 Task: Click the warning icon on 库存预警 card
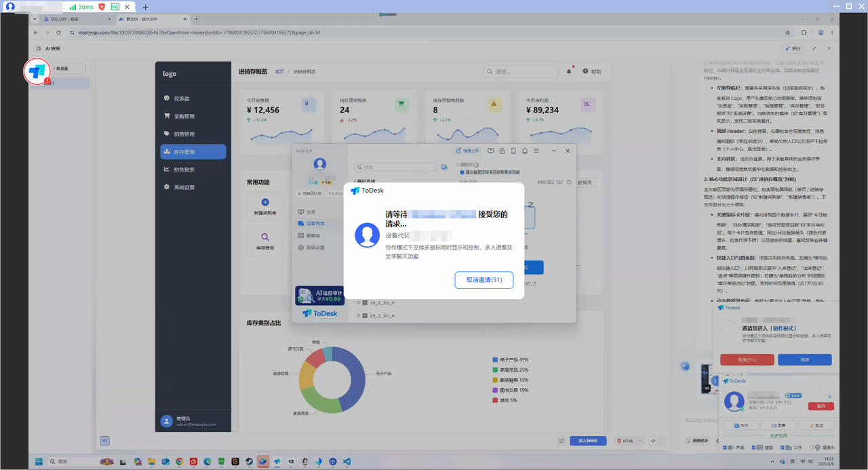click(494, 104)
